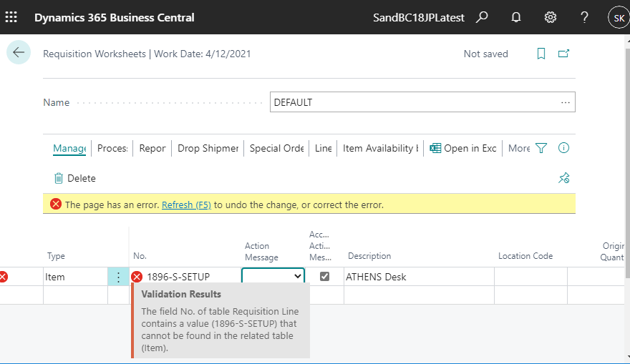This screenshot has width=630, height=364.
Task: Toggle the filter pane funnel icon
Action: (x=541, y=148)
